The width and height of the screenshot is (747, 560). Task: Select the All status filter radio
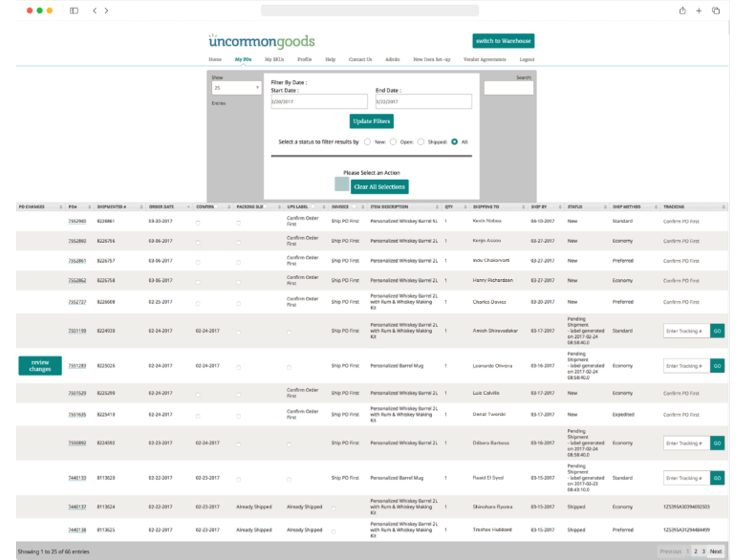(454, 142)
